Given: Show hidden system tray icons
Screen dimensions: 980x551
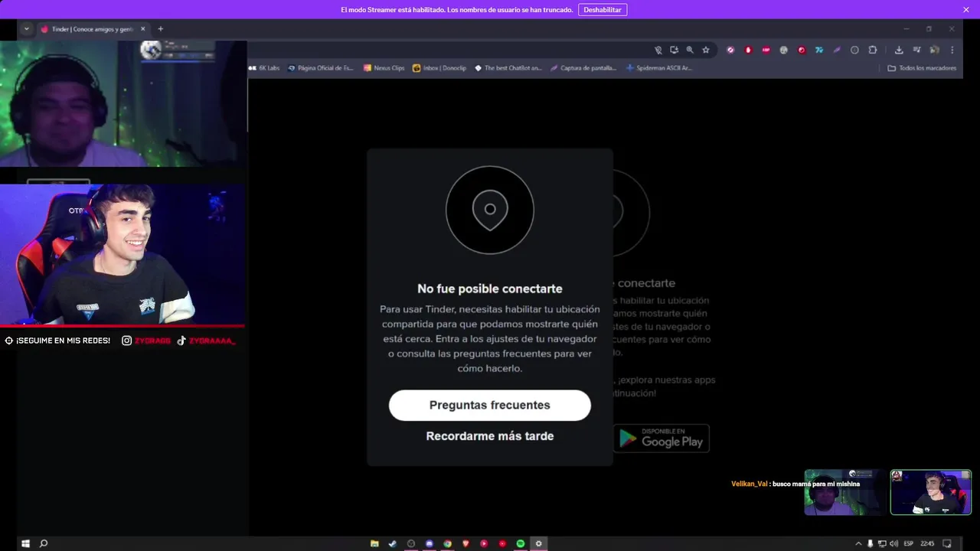Looking at the screenshot, I should 858,543.
